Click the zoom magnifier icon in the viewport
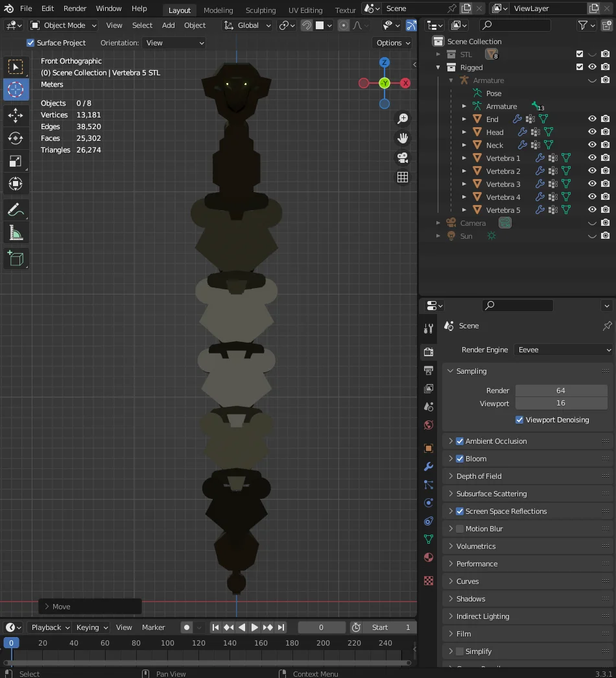Image resolution: width=616 pixels, height=678 pixels. click(x=403, y=119)
